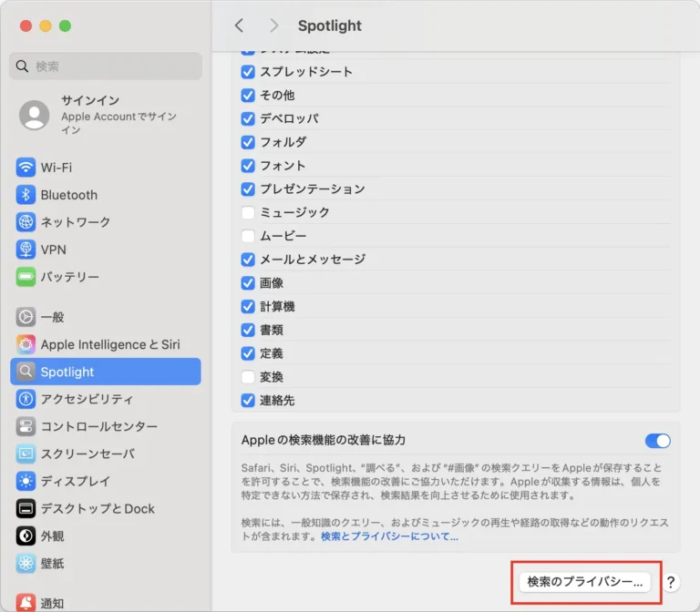Screen dimensions: 700x612
Task: Uncheck デベロッパ checkbox
Action: [248, 118]
